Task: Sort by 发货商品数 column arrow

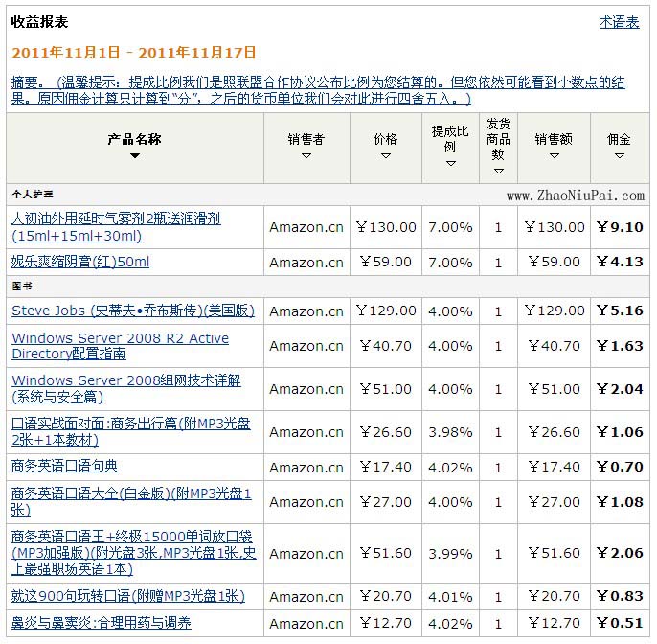Action: tap(498, 171)
